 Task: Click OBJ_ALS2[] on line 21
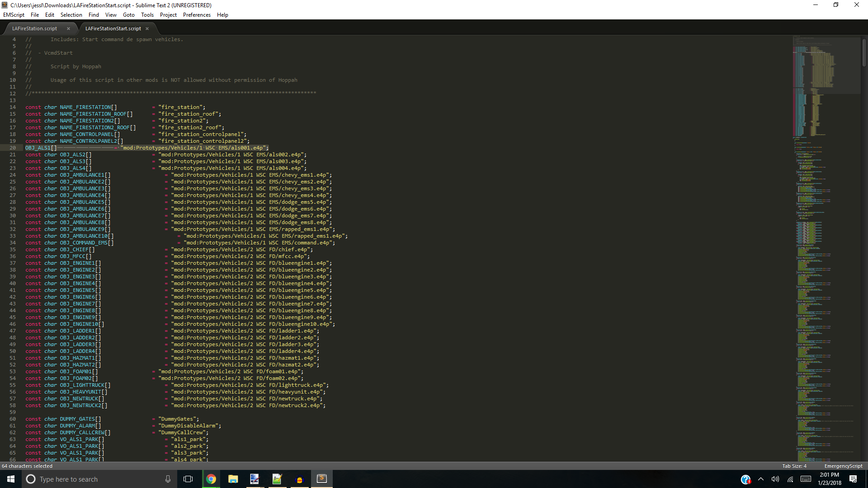coord(75,155)
